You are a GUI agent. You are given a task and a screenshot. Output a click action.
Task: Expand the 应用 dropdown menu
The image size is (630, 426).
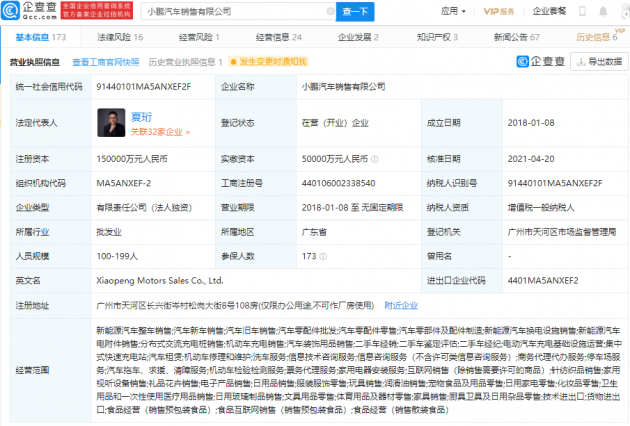coord(453,11)
